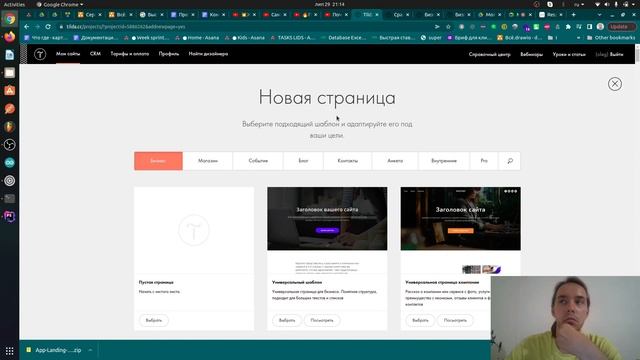
Task: Open the clock and calendar in the top bar
Action: coord(329,4)
